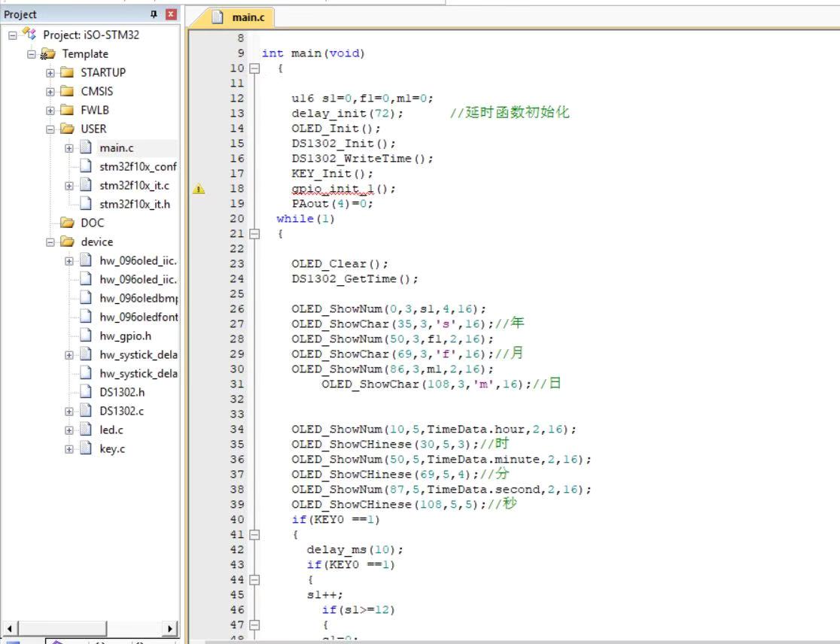This screenshot has height=644, width=840.
Task: Place cursor on delay_init(72) line
Action: click(347, 114)
